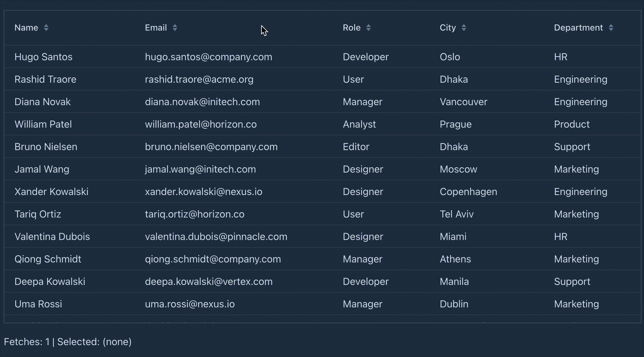Click the sort icon beside Department header
Image resolution: width=644 pixels, height=357 pixels.
pos(611,28)
